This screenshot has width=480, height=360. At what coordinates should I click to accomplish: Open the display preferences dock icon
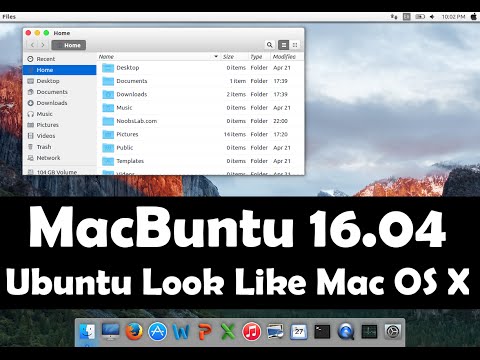click(275, 332)
